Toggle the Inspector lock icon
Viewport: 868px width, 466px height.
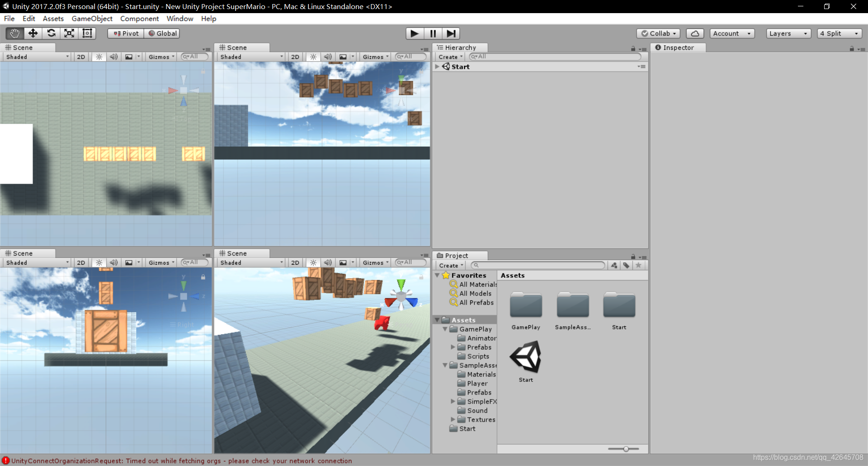(x=852, y=49)
